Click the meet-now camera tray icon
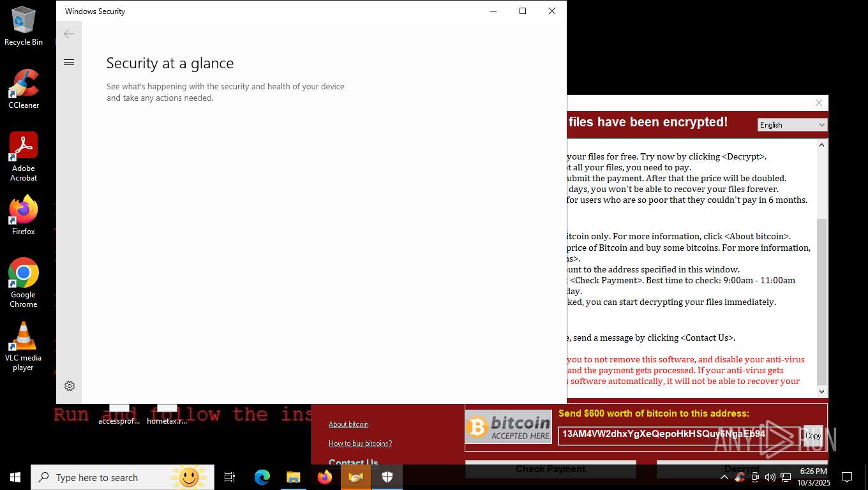 tap(755, 477)
